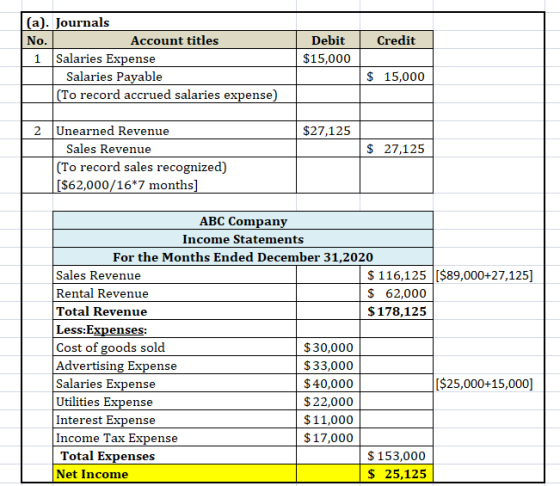
Task: Select the 'Total Revenue' row label
Action: coord(175,311)
